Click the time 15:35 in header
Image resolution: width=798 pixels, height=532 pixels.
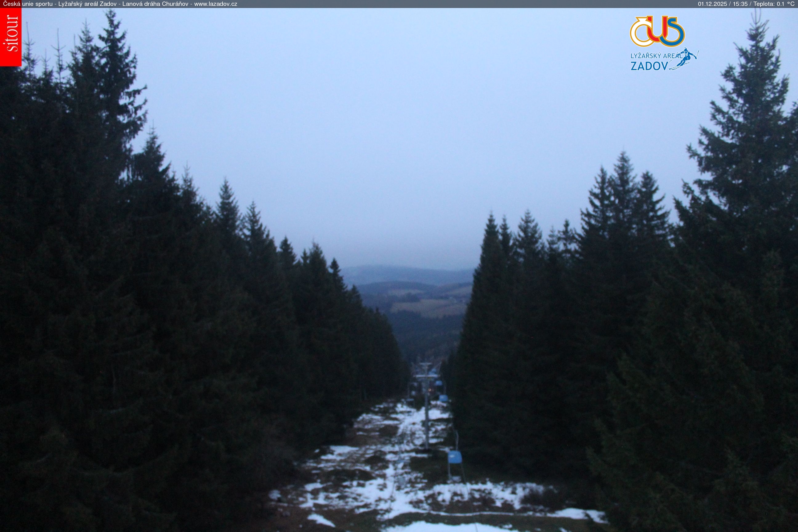tap(740, 4)
